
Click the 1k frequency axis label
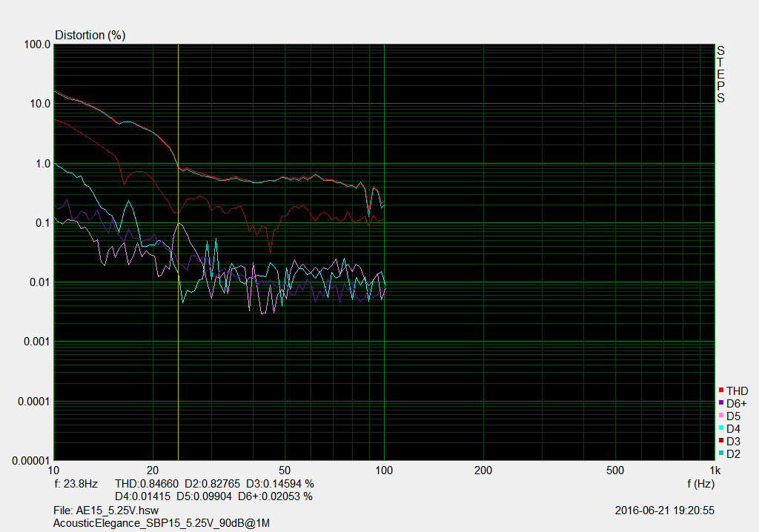click(x=713, y=471)
